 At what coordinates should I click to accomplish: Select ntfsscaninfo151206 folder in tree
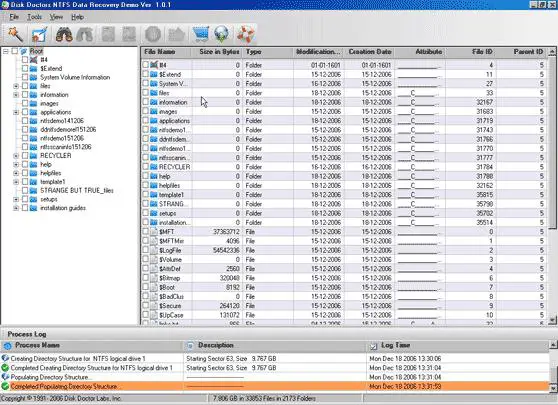[65, 147]
